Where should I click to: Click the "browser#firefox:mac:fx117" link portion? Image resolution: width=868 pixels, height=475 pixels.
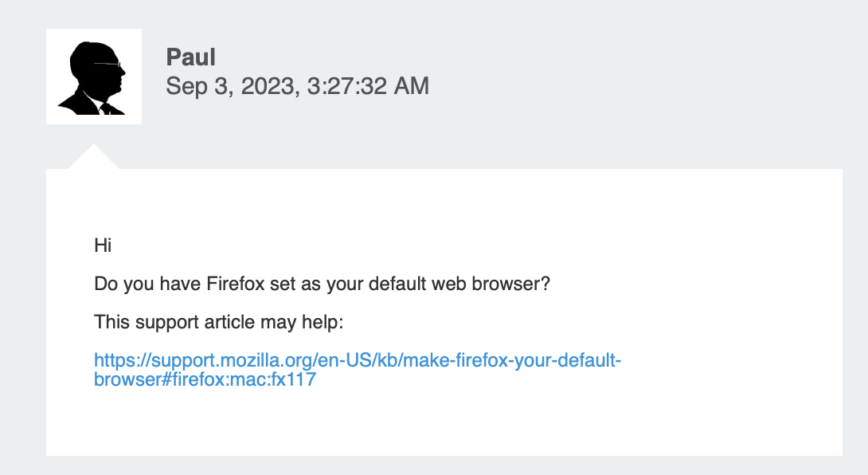(x=205, y=380)
